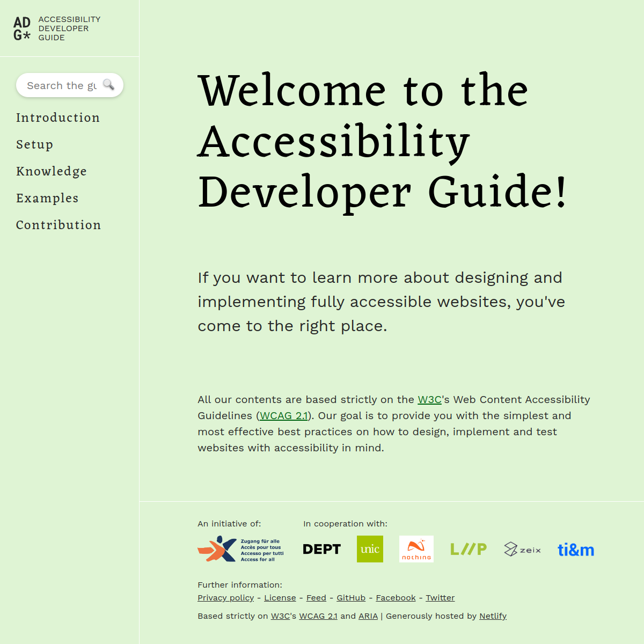This screenshot has height=644, width=644.
Task: Open the Zugang für alle initiative logo
Action: [240, 549]
